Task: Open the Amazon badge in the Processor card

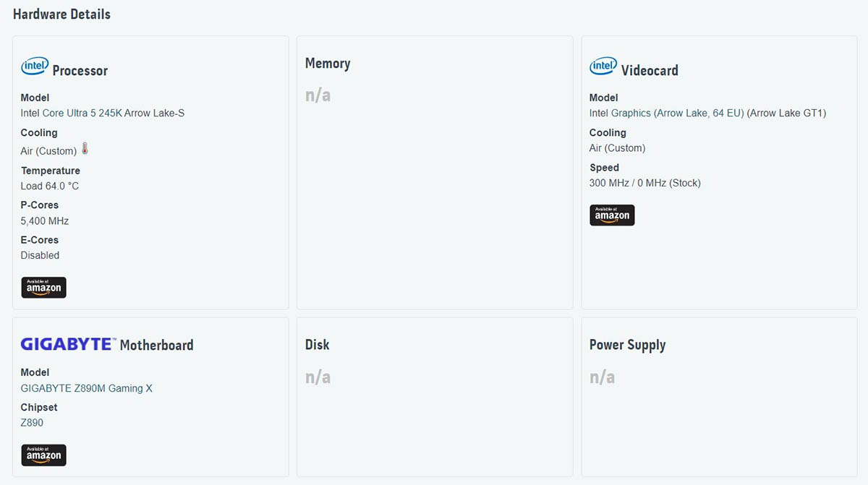Action: [x=43, y=288]
